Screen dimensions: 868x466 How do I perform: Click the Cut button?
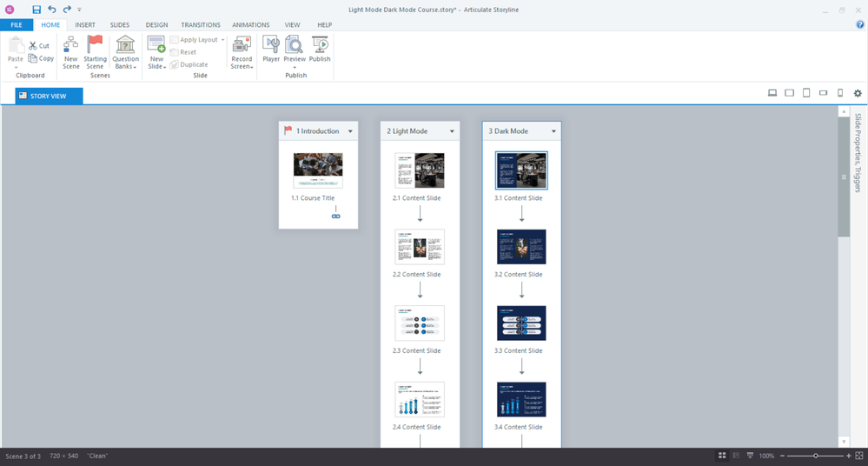(39, 46)
